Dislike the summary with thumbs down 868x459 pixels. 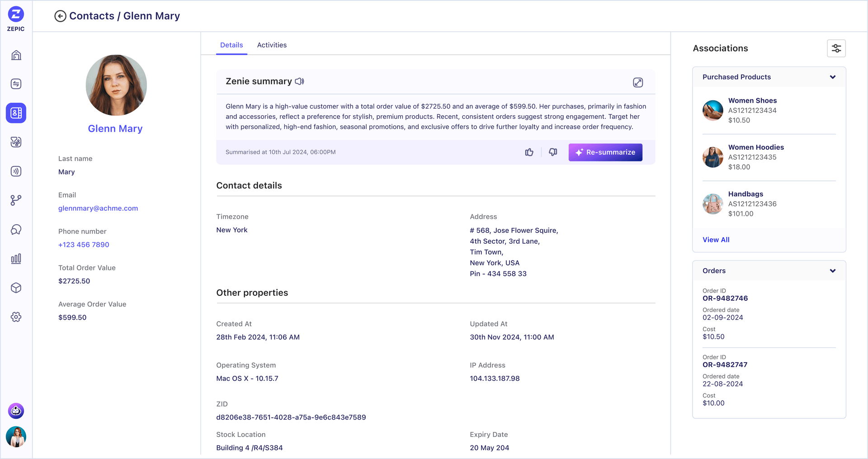point(553,152)
